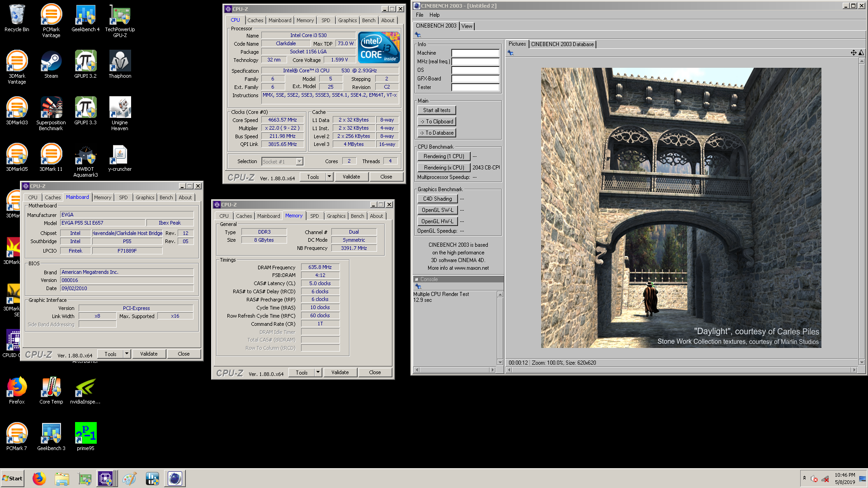Click Validate in the Memory CPU-Z window
This screenshot has width=868, height=488.
[x=340, y=372]
